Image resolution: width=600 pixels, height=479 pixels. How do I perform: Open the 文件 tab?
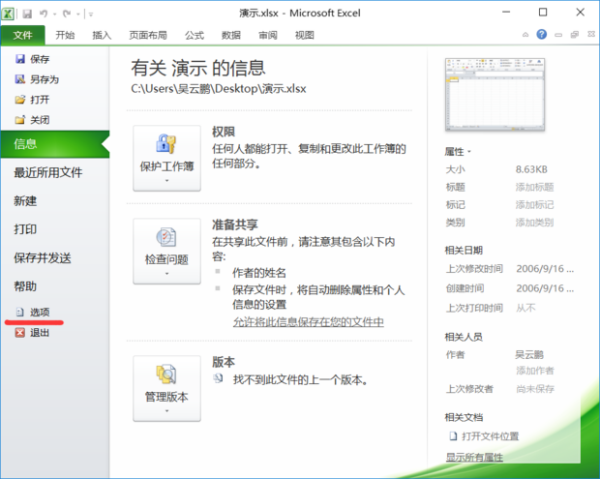[x=23, y=35]
